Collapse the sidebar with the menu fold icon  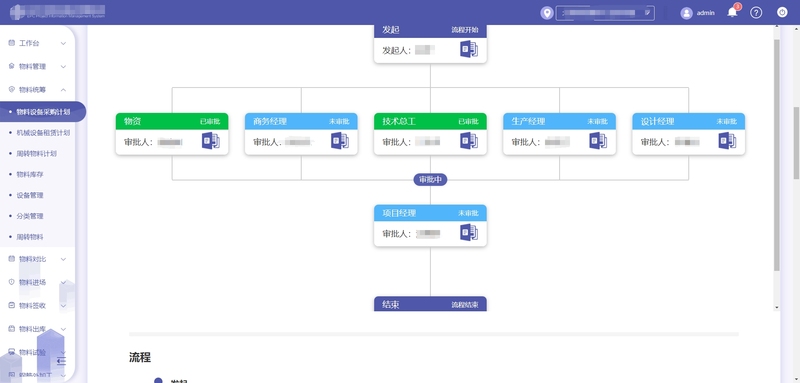pyautogui.click(x=61, y=362)
